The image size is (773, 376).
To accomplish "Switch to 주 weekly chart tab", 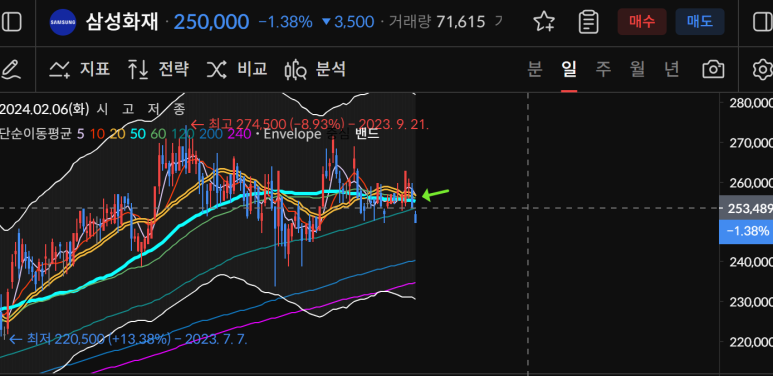I will [603, 69].
